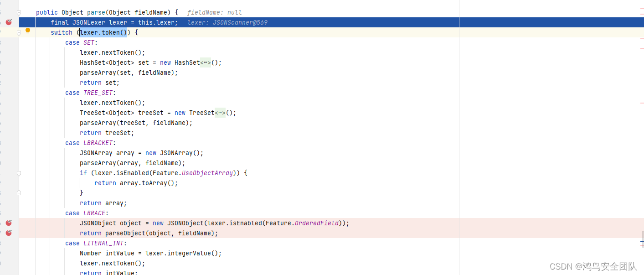Click the 'return treeSet;' statement
This screenshot has height=275, width=644.
107,133
